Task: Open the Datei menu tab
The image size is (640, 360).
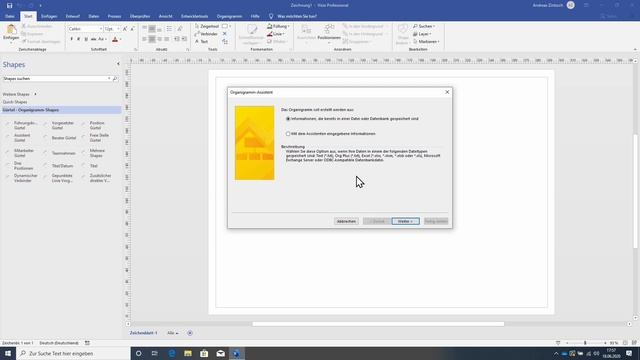Action: click(10, 16)
